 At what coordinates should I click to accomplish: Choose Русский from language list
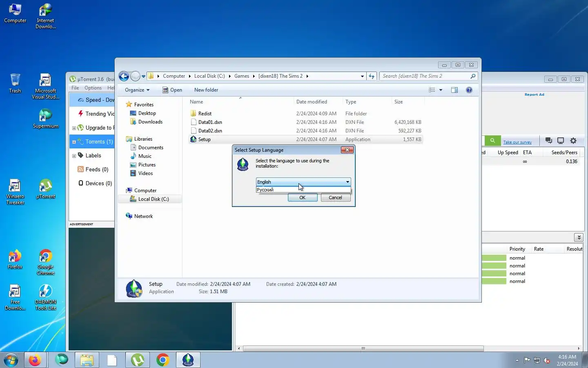coord(303,190)
